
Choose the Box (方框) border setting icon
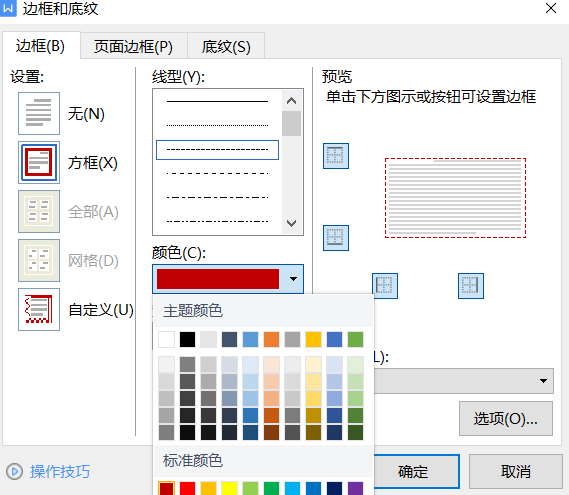(x=39, y=162)
